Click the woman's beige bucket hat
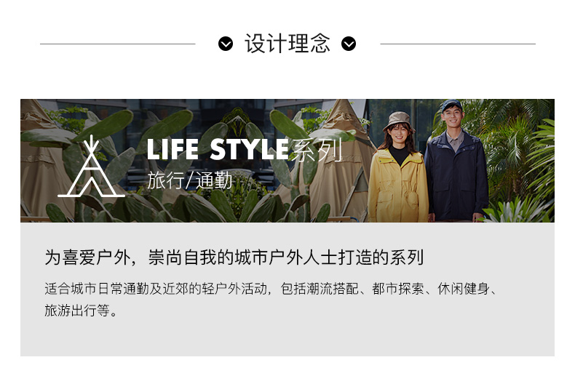Screen dimensions: 575x392 click(x=398, y=121)
